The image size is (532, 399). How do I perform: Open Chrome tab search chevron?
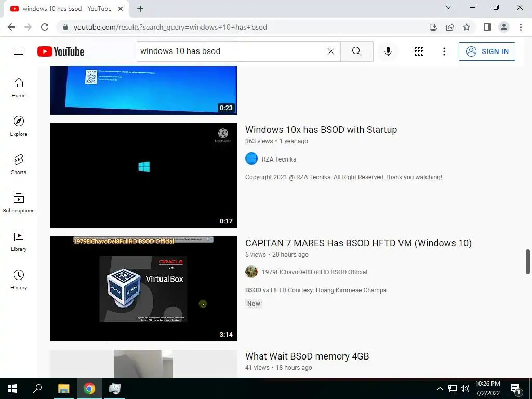point(448,7)
